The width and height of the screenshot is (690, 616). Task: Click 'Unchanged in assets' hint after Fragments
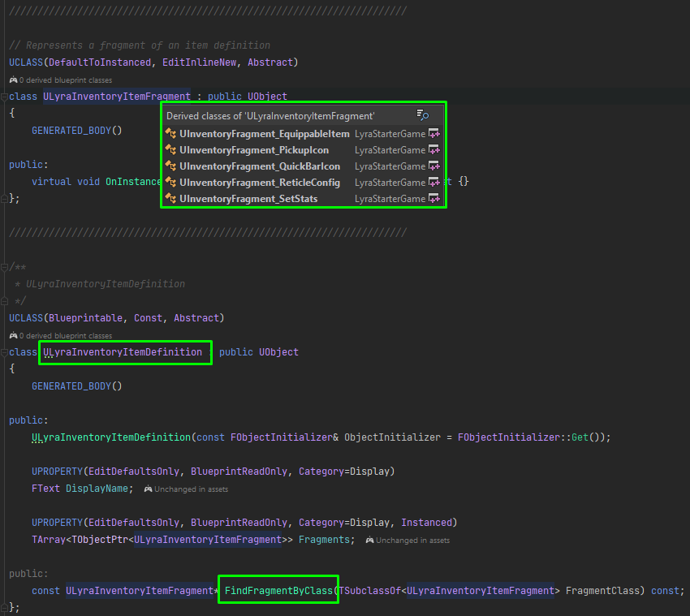412,540
